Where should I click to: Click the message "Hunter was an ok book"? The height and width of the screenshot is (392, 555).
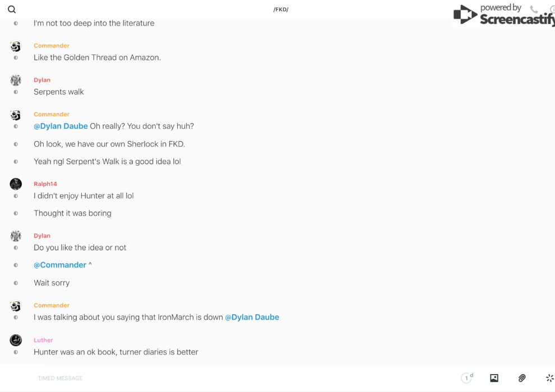click(x=115, y=352)
